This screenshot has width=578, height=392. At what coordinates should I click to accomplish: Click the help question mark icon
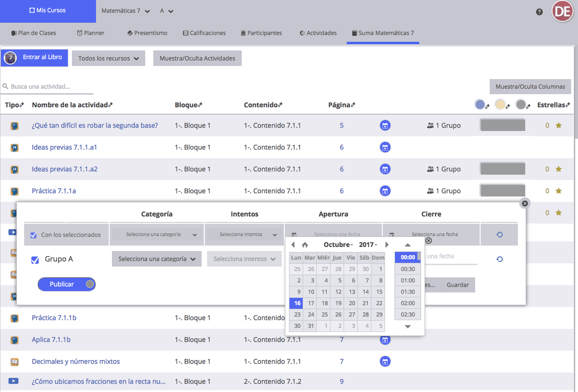(x=539, y=12)
